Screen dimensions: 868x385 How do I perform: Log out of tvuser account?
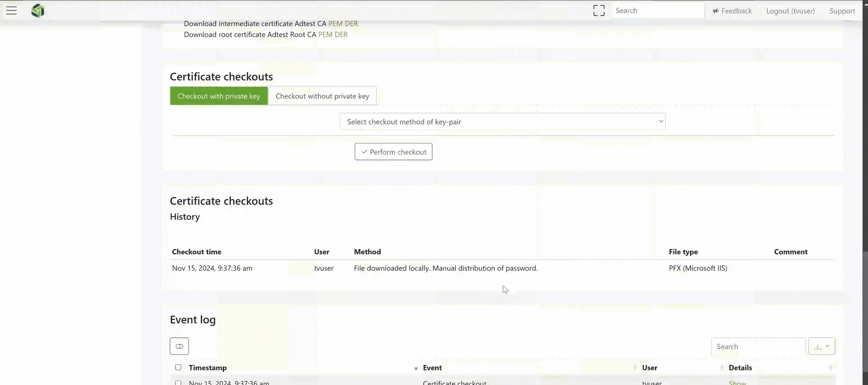click(790, 11)
